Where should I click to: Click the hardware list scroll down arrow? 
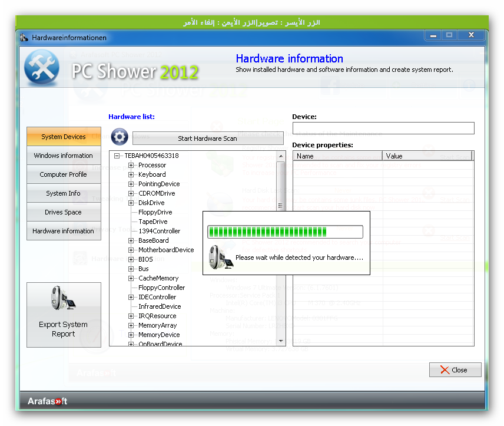[281, 341]
